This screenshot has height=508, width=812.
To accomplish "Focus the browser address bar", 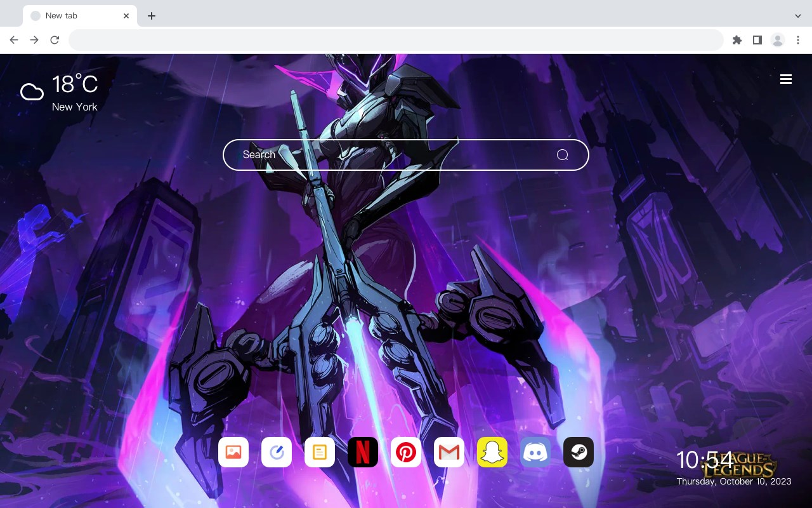I will 396,40.
